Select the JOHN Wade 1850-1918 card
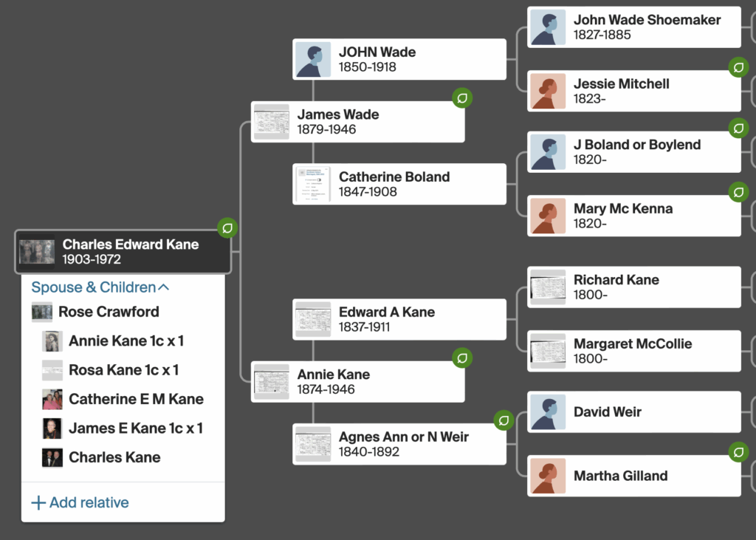The image size is (756, 540). point(399,59)
